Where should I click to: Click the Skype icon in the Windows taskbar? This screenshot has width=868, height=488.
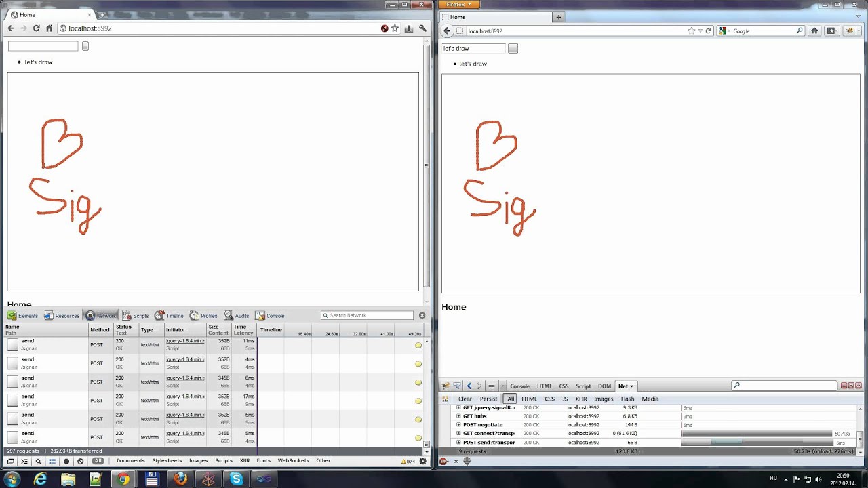click(236, 479)
